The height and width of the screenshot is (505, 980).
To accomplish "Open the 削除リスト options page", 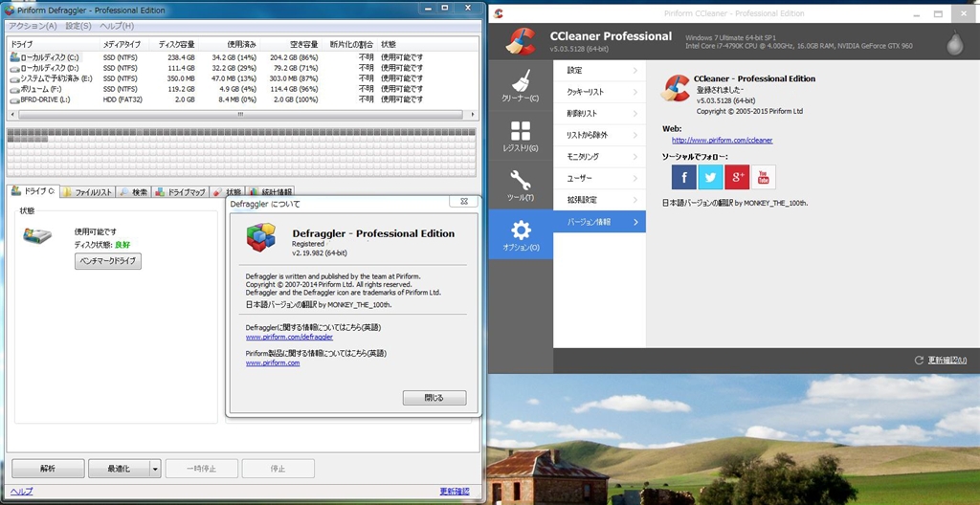I will click(x=599, y=114).
